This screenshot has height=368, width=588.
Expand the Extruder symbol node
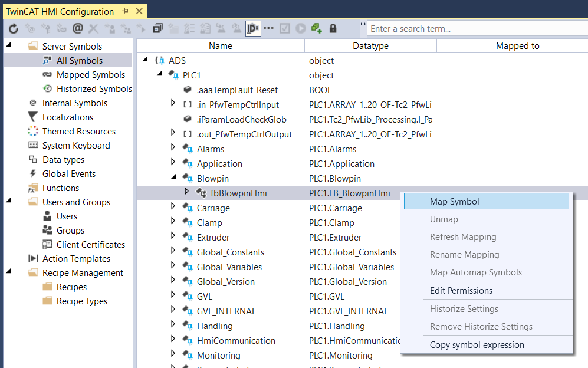point(173,235)
